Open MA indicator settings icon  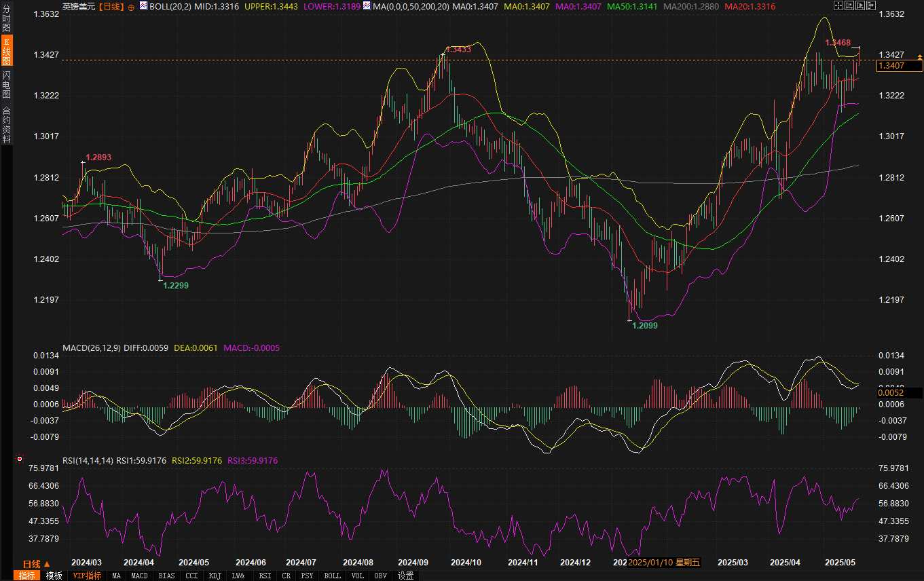pos(367,6)
